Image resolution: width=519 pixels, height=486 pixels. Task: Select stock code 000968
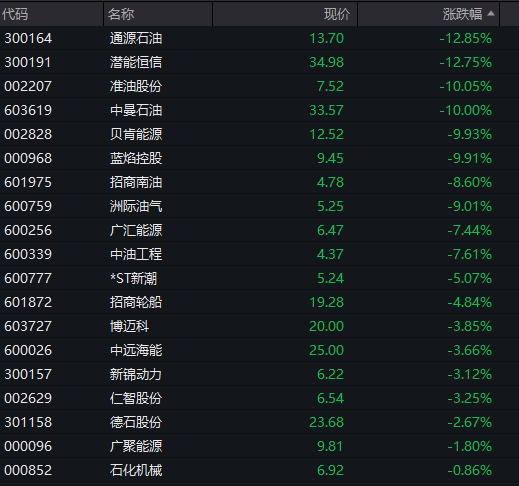point(28,158)
